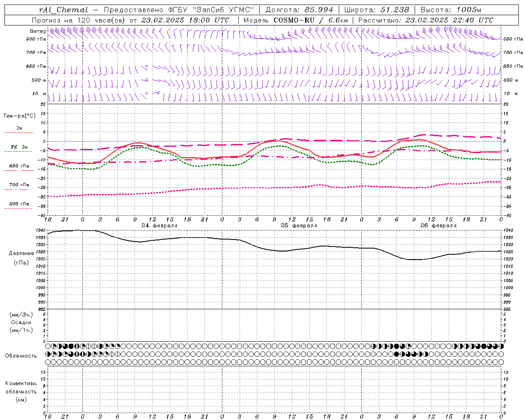Click the Облачность cloud cover label
Viewport: 525px width, 420px height.
click(21, 356)
